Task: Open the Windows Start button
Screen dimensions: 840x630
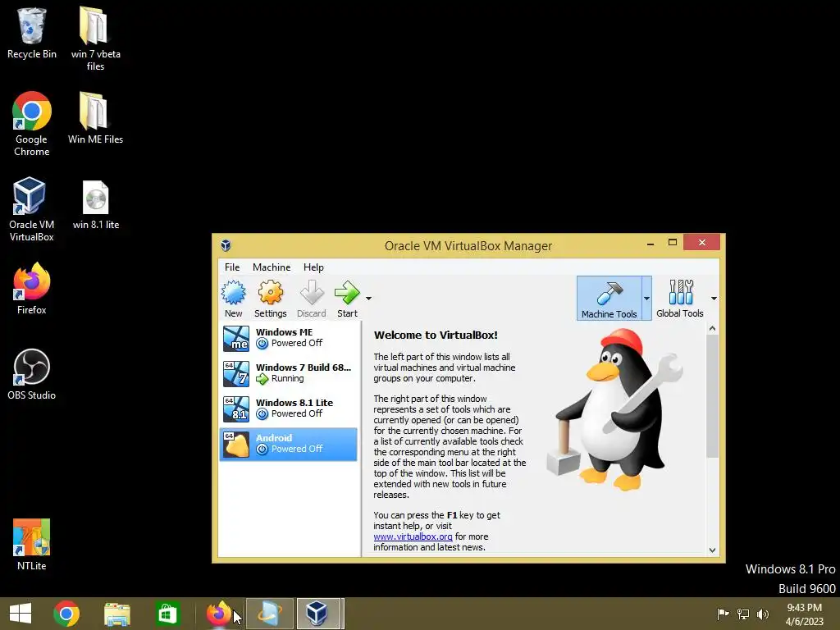Action: [21, 614]
